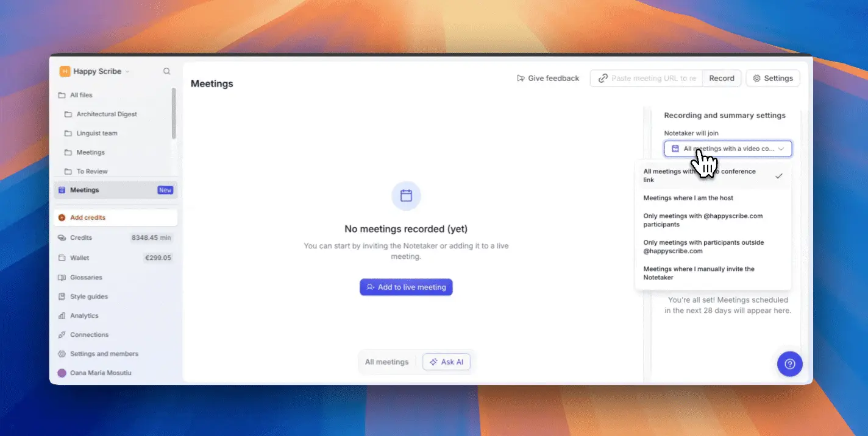Open the Connections link icon
The image size is (868, 436).
point(62,334)
